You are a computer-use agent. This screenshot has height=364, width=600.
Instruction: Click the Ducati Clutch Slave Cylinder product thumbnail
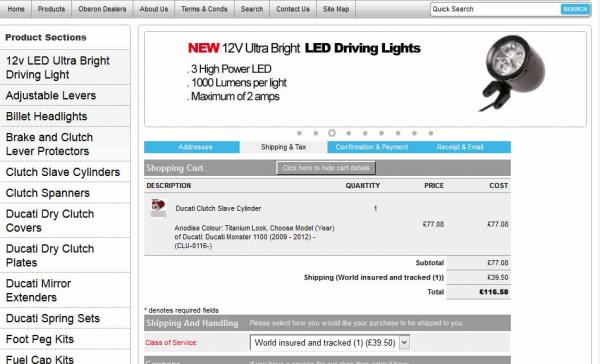[158, 208]
